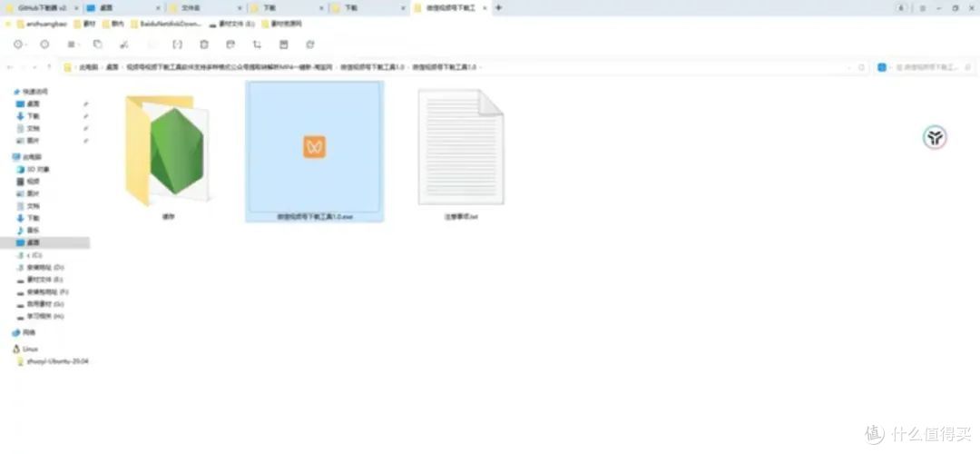Open the view layout dropdown in the toolbar
Image resolution: width=980 pixels, height=454 pixels.
(x=73, y=44)
